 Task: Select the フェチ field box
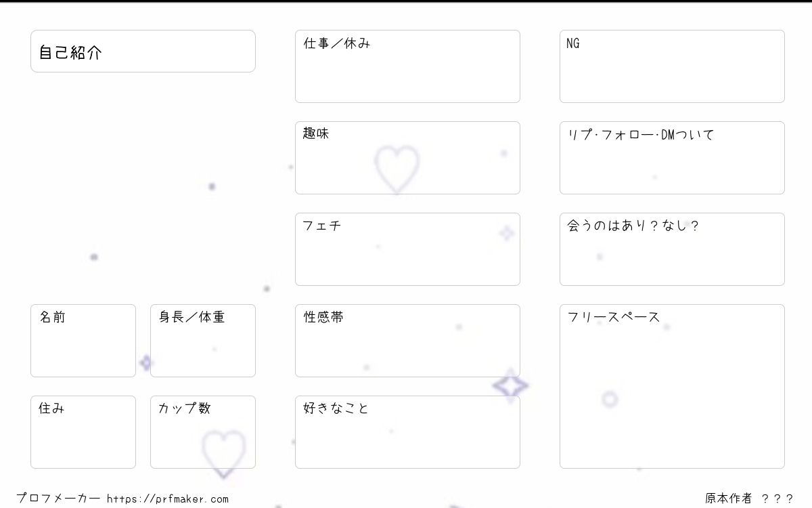(x=407, y=249)
